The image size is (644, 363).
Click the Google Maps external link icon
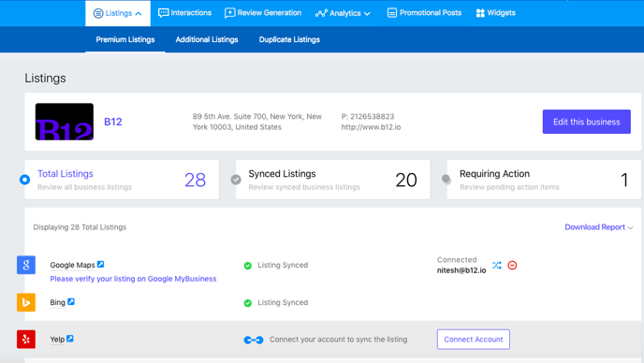point(101,265)
